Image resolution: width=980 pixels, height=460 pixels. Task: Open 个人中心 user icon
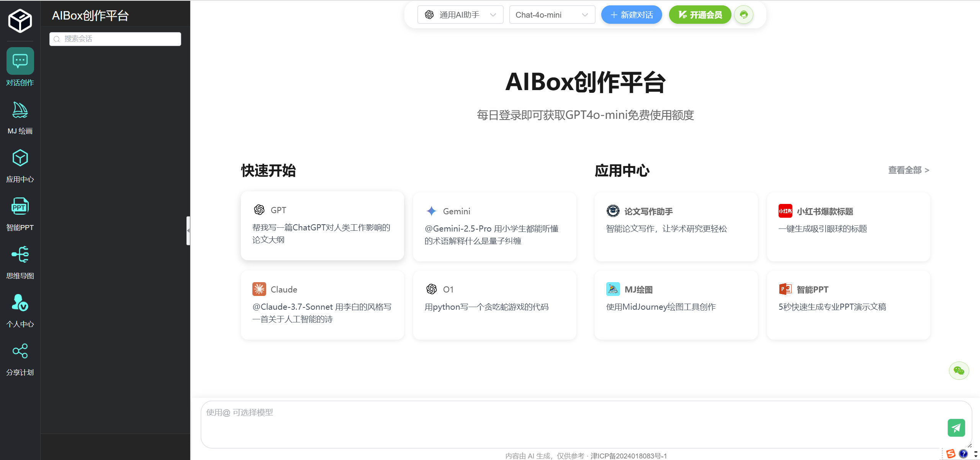[x=20, y=303]
